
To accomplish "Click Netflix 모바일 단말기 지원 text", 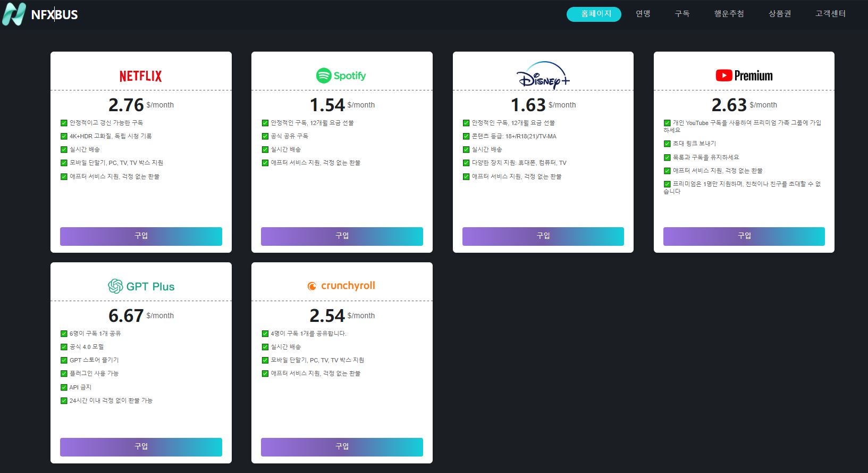I will click(x=116, y=163).
